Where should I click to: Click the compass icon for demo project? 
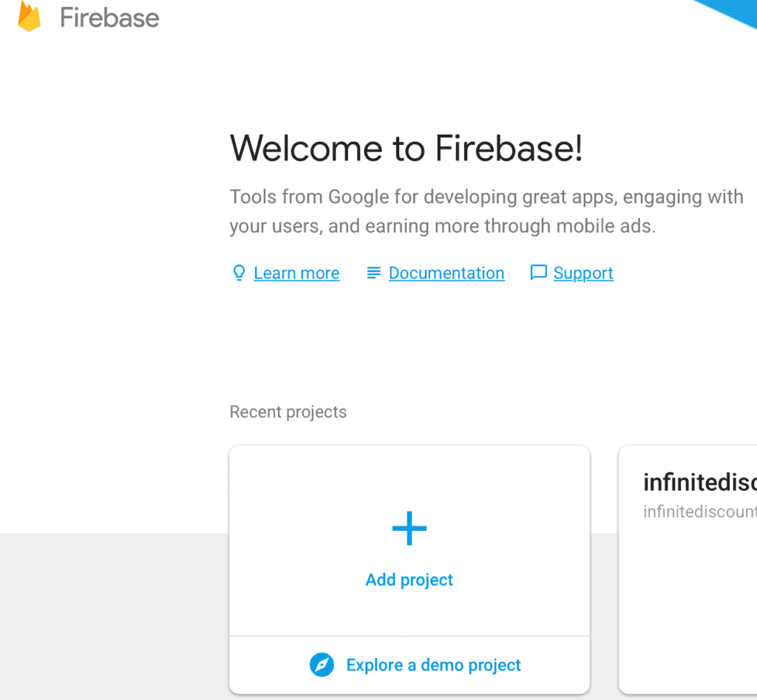point(322,665)
